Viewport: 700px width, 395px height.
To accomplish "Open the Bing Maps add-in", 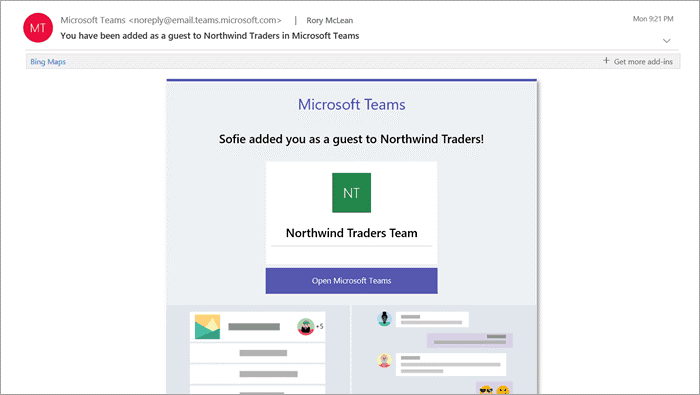I will tap(48, 62).
